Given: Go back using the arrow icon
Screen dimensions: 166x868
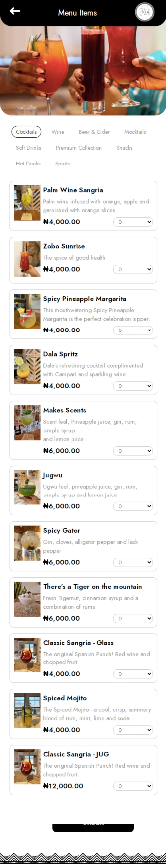Looking at the screenshot, I should [14, 11].
